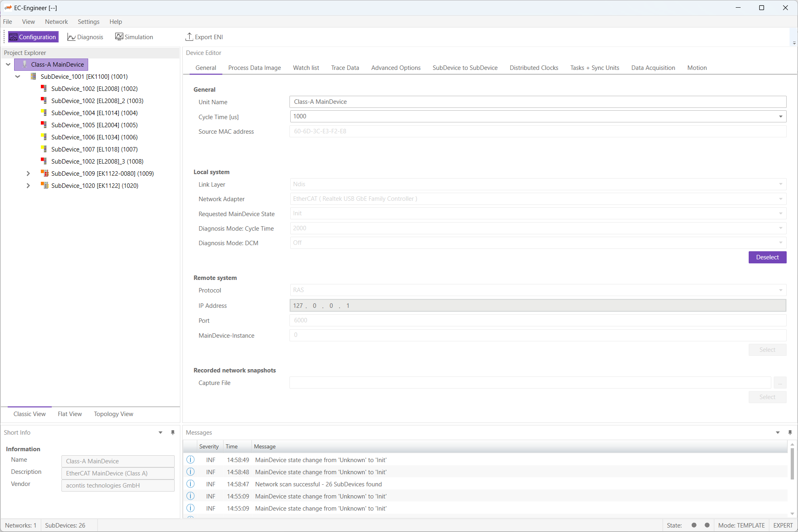Open the Cycle Time dropdown

point(781,116)
